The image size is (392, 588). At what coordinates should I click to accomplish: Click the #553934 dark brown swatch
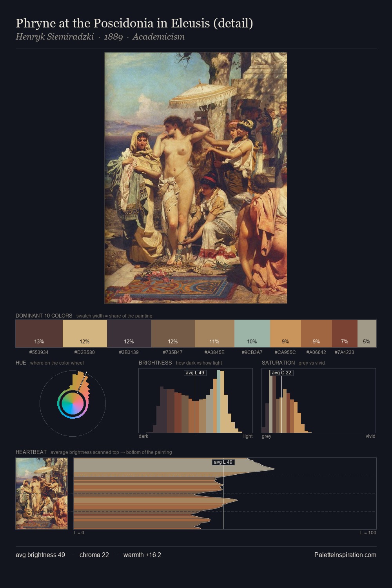[x=39, y=334]
